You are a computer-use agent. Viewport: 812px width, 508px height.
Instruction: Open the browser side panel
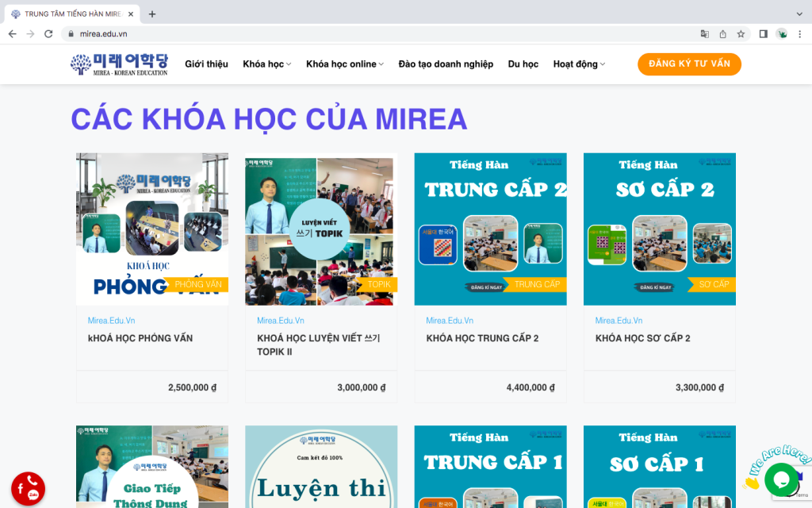pyautogui.click(x=763, y=34)
